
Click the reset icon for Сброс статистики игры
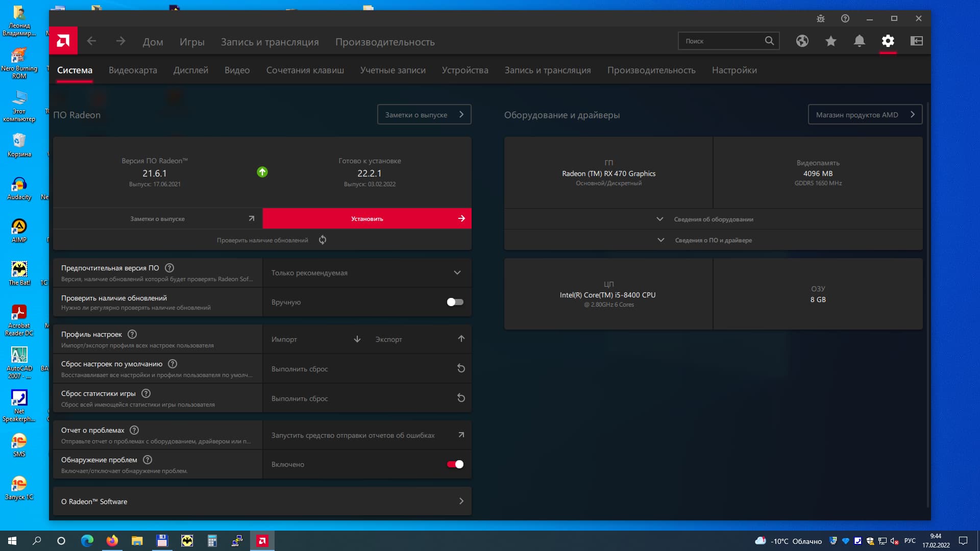[461, 398]
